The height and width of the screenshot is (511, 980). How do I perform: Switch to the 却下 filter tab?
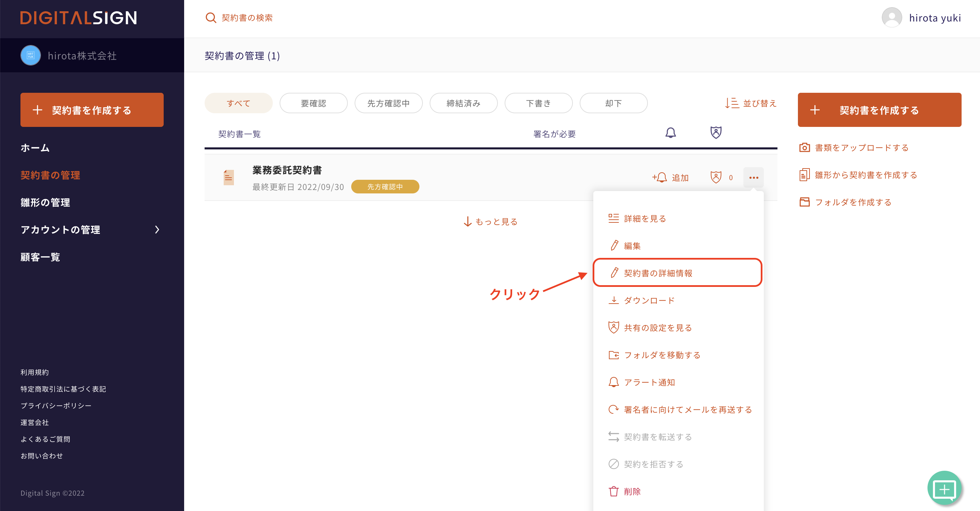(613, 103)
